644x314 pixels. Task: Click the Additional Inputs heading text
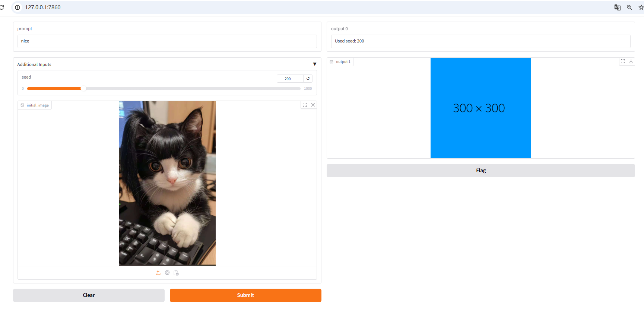34,64
